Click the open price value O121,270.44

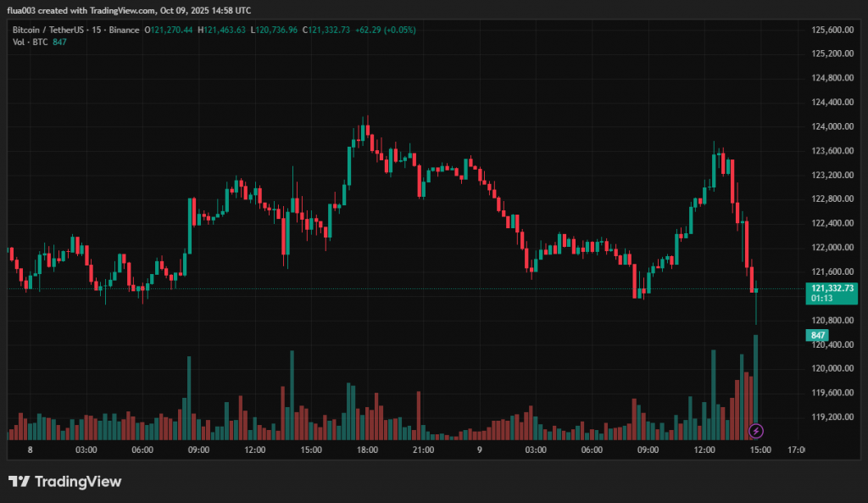(170, 30)
